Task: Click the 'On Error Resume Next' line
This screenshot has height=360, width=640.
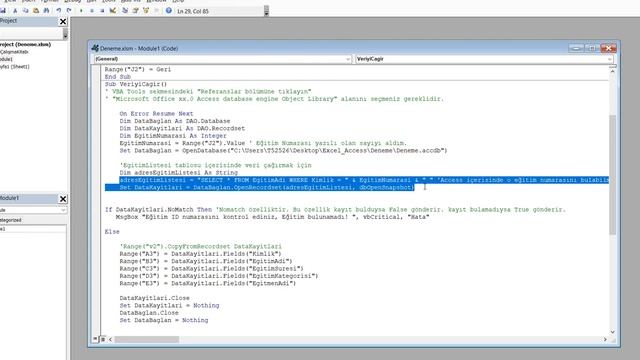Action: coord(156,113)
